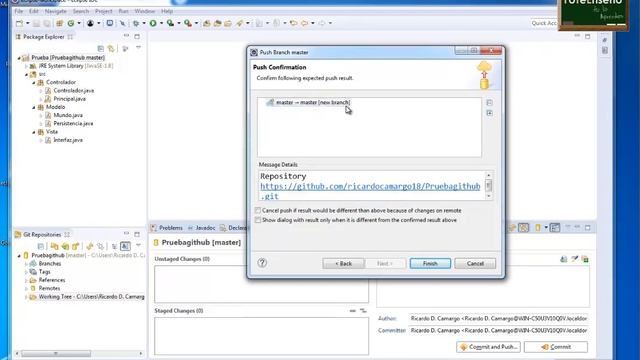Toggle Link with Editor in Package Explorer
640x360 pixels.
pyautogui.click(x=111, y=49)
